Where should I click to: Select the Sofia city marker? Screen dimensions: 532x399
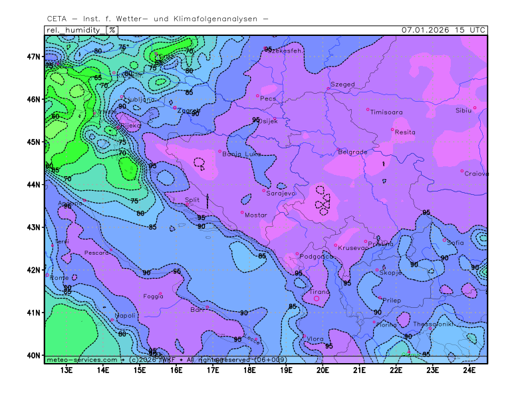coord(444,240)
